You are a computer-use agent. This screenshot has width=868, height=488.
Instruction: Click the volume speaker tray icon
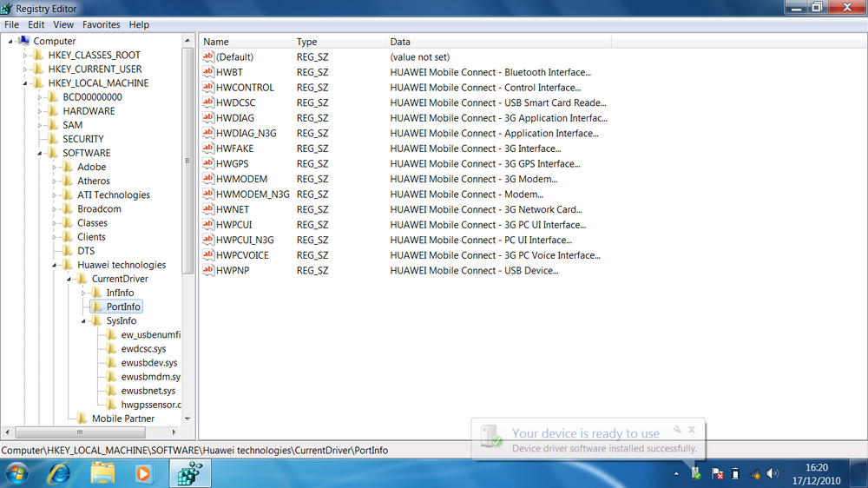pyautogui.click(x=772, y=473)
